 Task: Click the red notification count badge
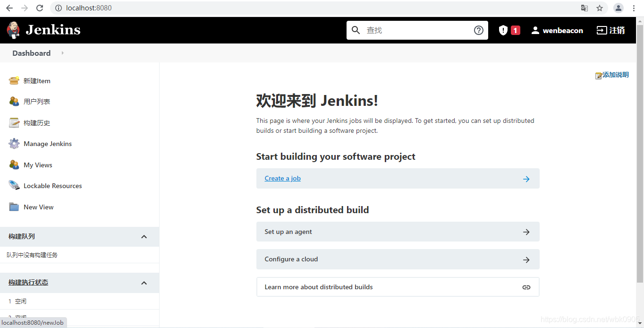coord(516,30)
